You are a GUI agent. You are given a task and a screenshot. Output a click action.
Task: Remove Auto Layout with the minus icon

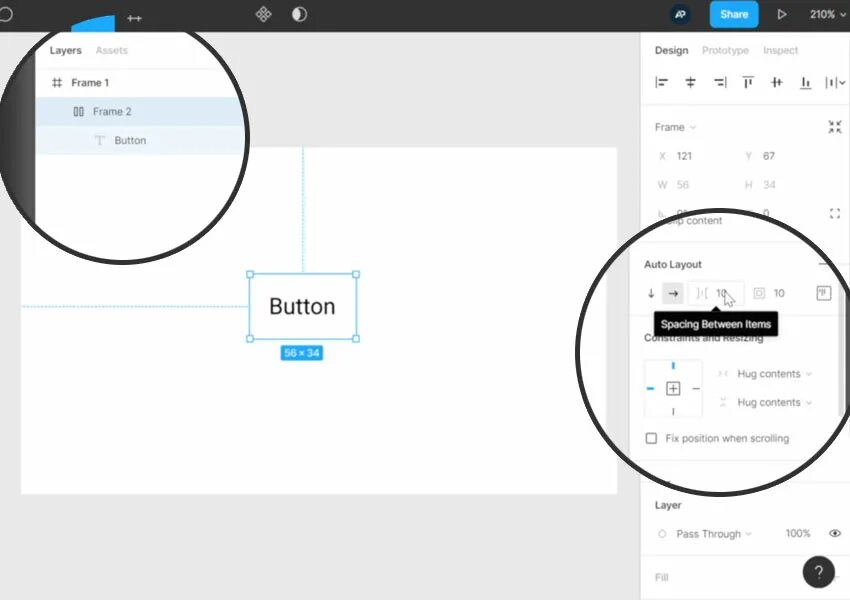coord(825,264)
